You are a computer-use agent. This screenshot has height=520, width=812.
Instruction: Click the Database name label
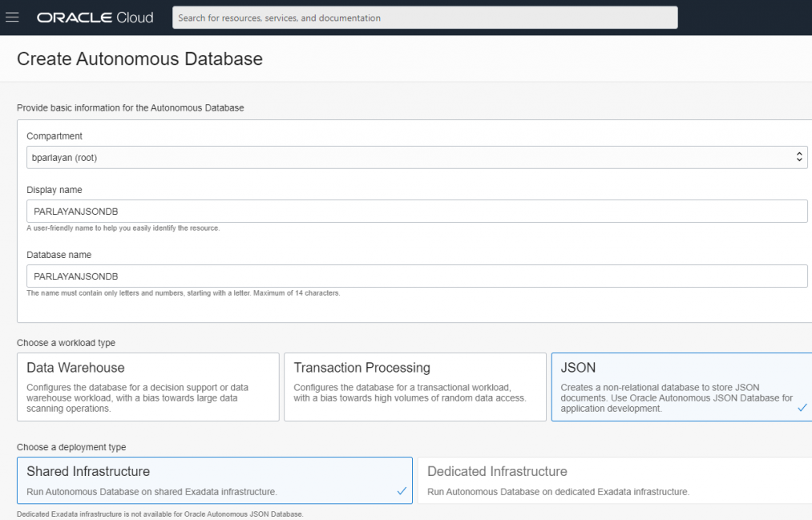pyautogui.click(x=59, y=255)
